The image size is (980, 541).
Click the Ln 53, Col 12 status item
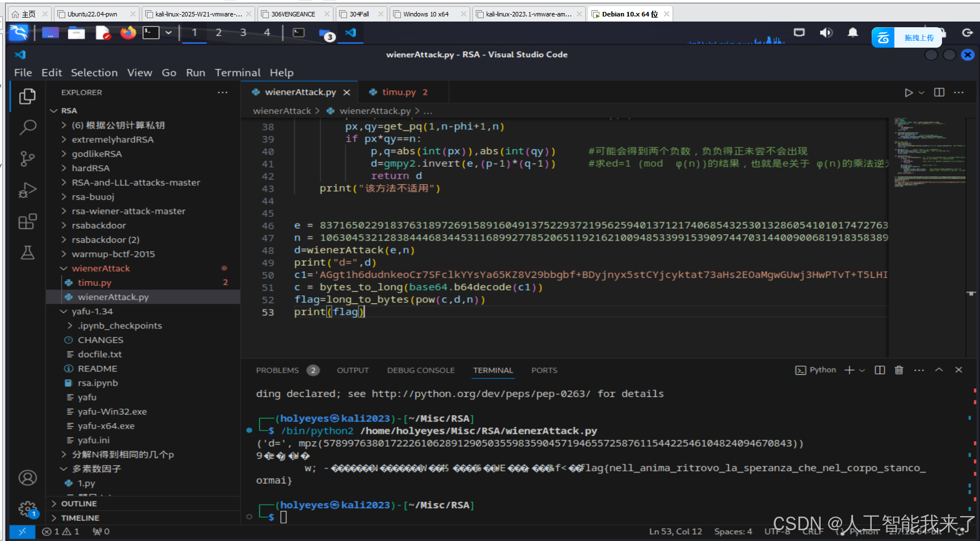click(x=675, y=531)
